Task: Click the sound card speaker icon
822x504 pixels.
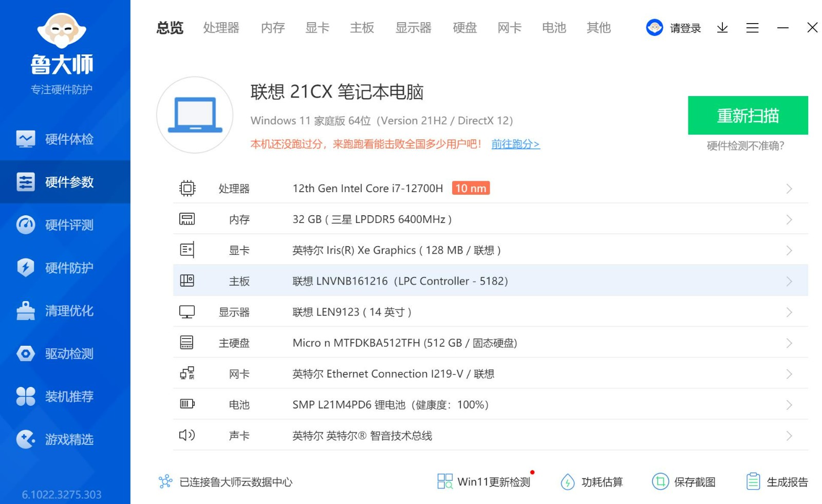Action: pyautogui.click(x=187, y=435)
